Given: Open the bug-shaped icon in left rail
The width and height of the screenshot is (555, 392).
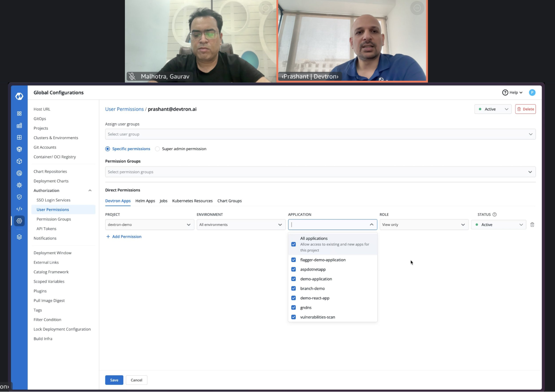Looking at the screenshot, I should [19, 185].
